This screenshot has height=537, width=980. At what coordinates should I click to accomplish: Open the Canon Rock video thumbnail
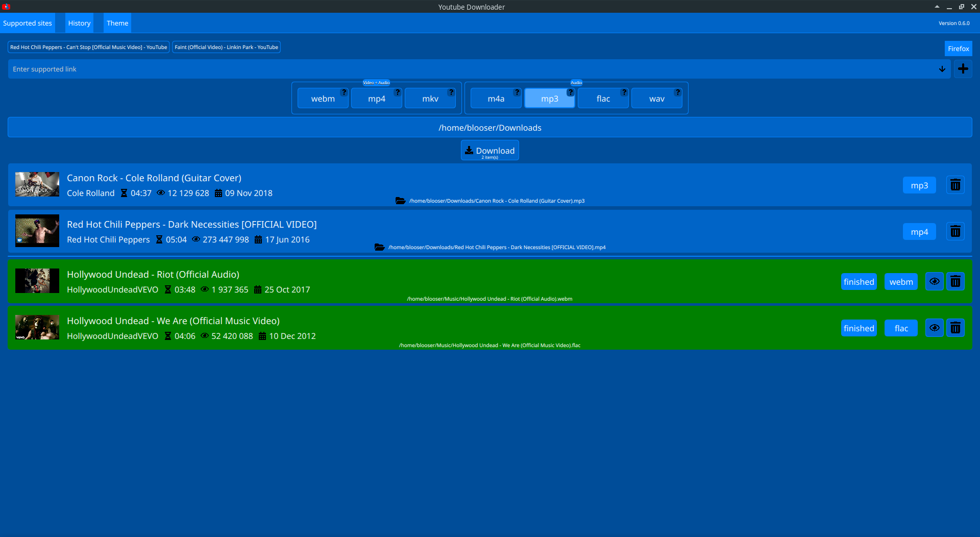[37, 184]
